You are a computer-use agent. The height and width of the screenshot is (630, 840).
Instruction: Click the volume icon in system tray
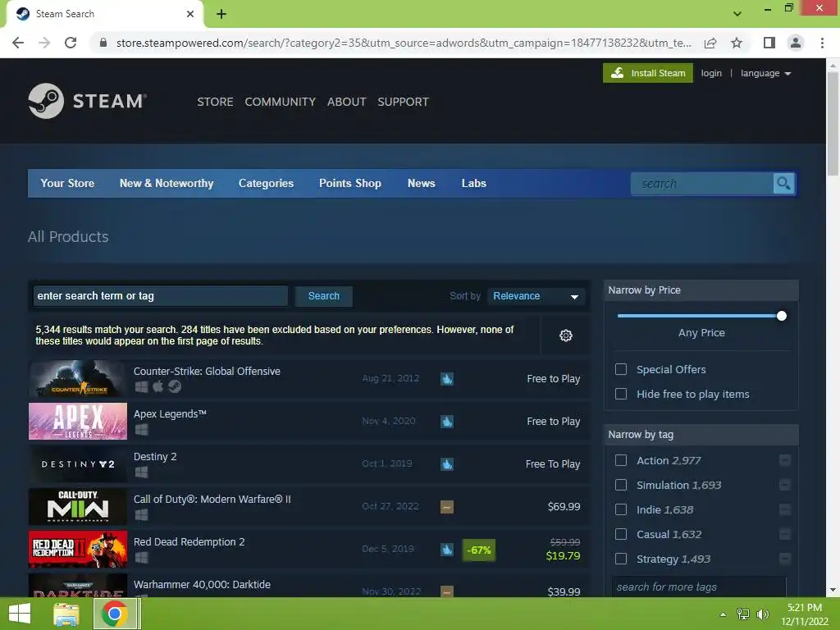click(762, 614)
